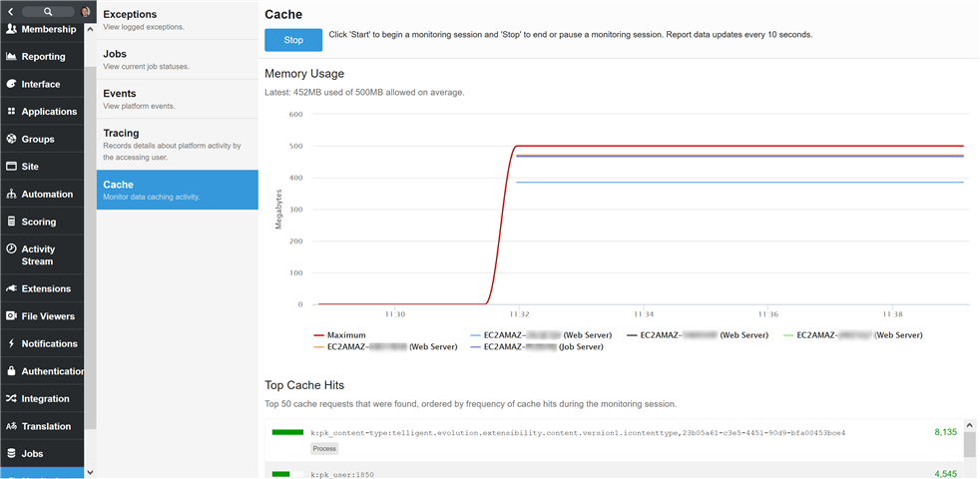This screenshot has height=479, width=980.
Task: Click the green hit bar of the first cache row
Action: (287, 432)
